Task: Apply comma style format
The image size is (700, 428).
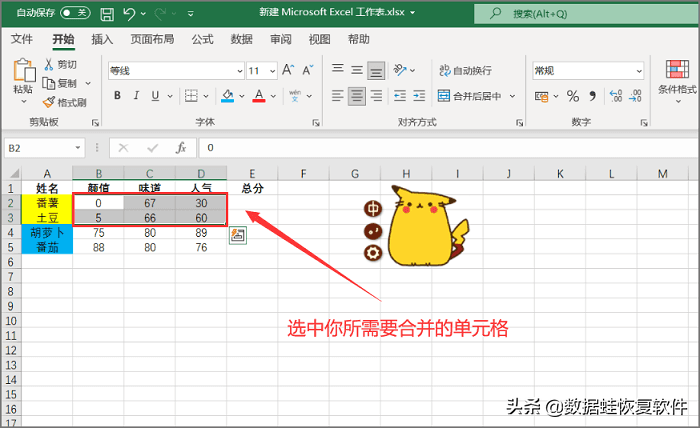Action: [592, 96]
